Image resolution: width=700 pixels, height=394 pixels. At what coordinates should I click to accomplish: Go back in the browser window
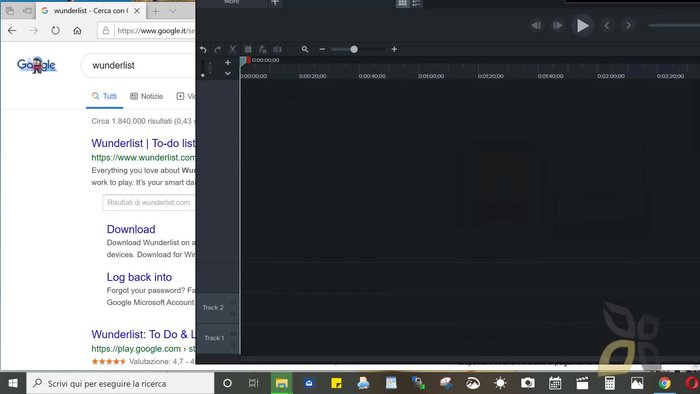[x=12, y=31]
